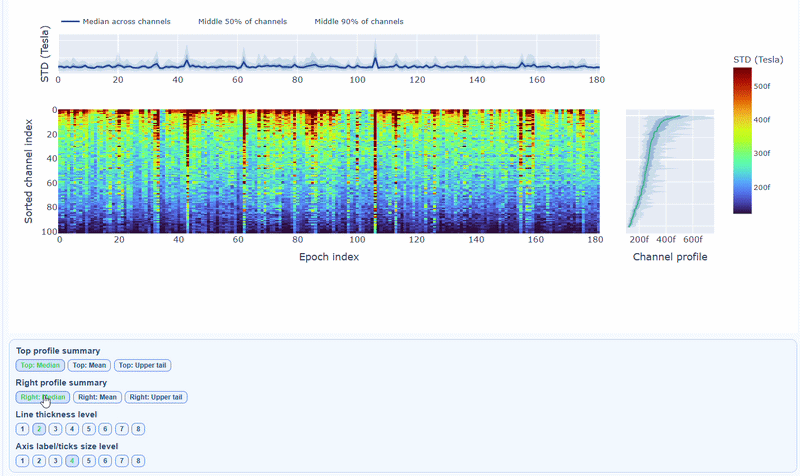Set line thickness level to 1

[x=22, y=429]
